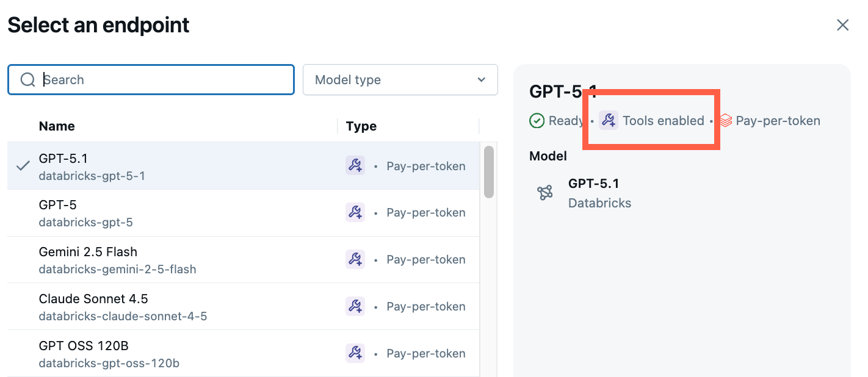Image resolution: width=868 pixels, height=377 pixels.
Task: Click the green Ready status checkmark icon
Action: point(537,120)
